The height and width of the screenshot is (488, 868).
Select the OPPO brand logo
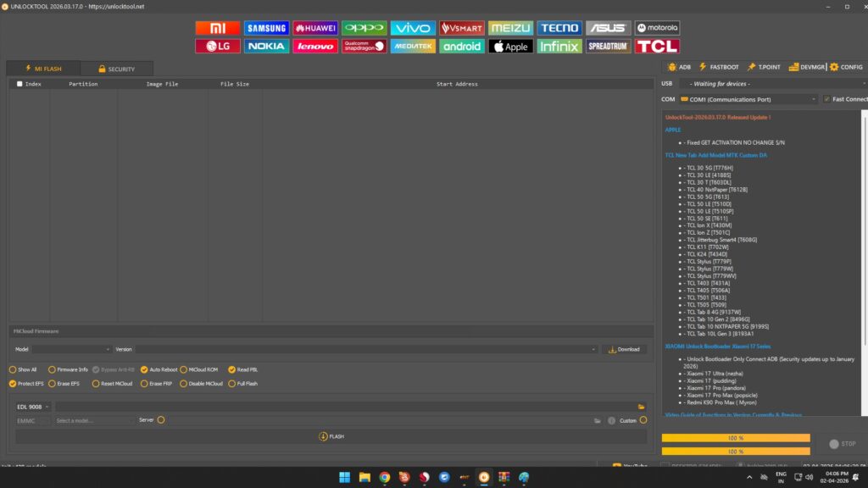364,28
